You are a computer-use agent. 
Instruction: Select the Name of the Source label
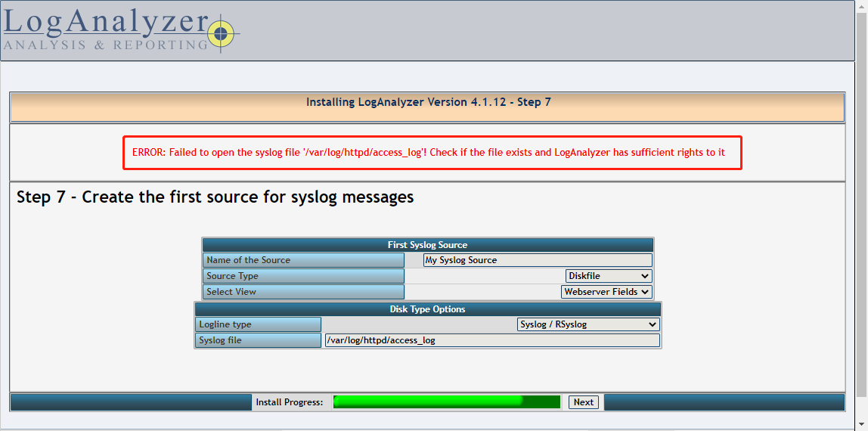303,260
